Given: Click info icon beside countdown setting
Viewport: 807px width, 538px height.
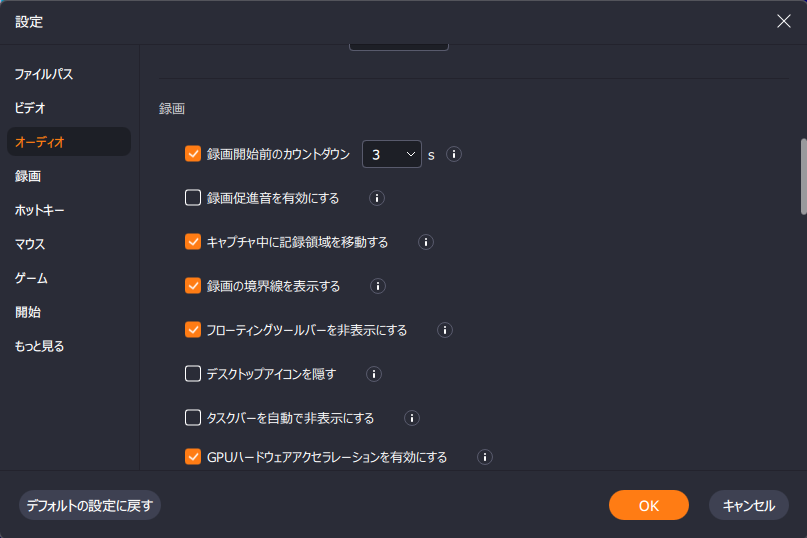Looking at the screenshot, I should coord(453,154).
